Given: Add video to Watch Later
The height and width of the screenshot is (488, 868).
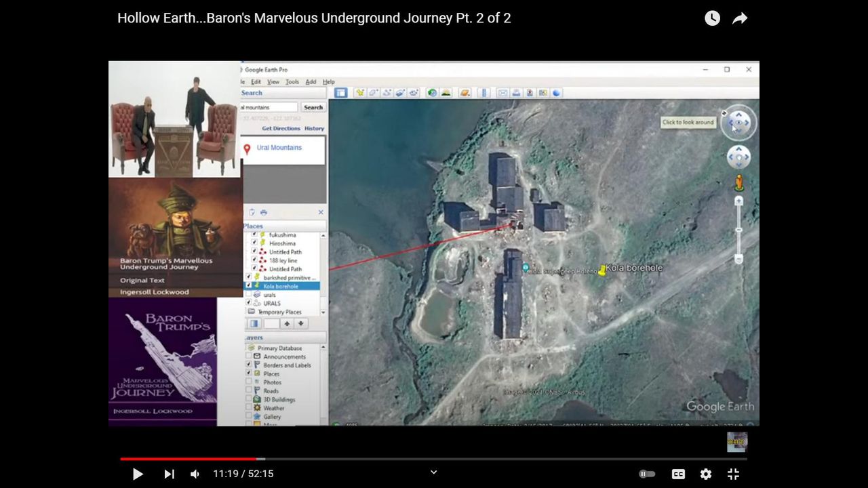Looking at the screenshot, I should 712,18.
